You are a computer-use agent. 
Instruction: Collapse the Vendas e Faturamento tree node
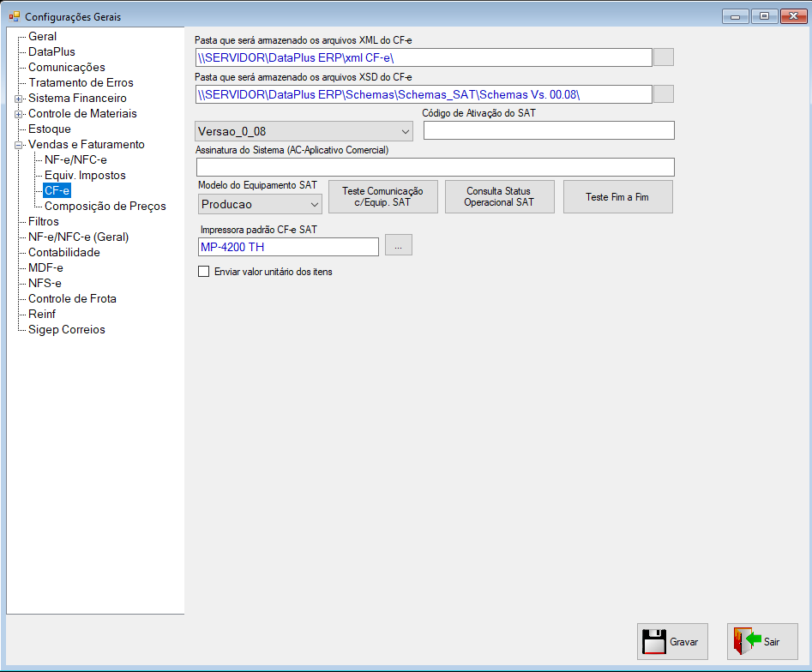(18, 145)
